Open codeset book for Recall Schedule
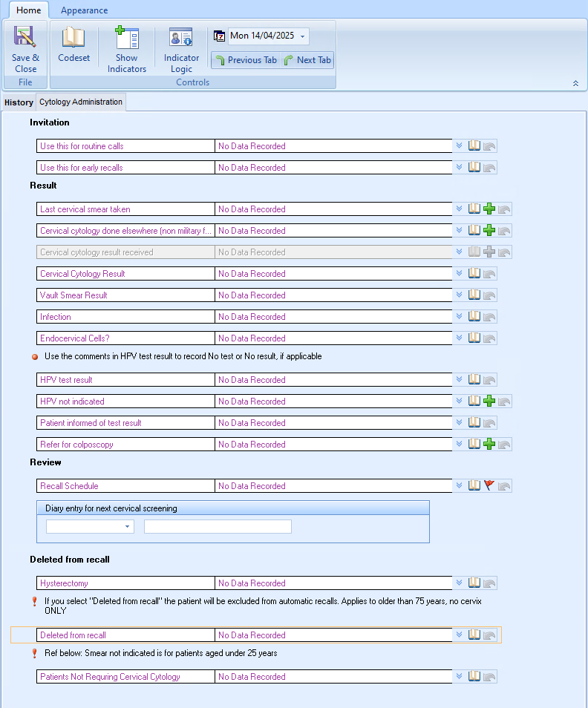 pyautogui.click(x=474, y=486)
